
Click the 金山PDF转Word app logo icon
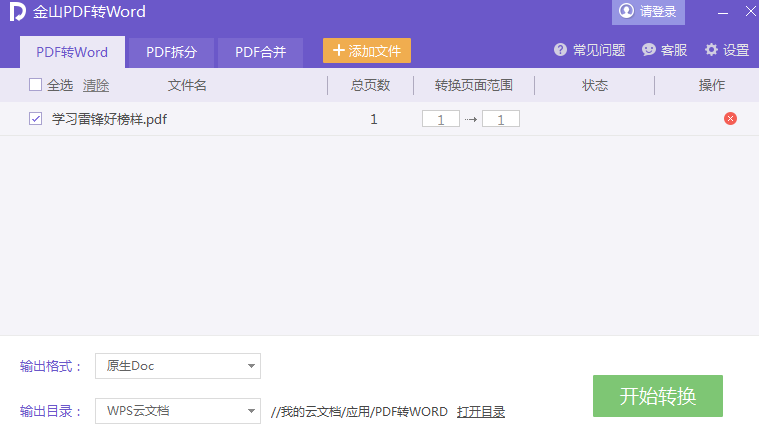coord(18,13)
